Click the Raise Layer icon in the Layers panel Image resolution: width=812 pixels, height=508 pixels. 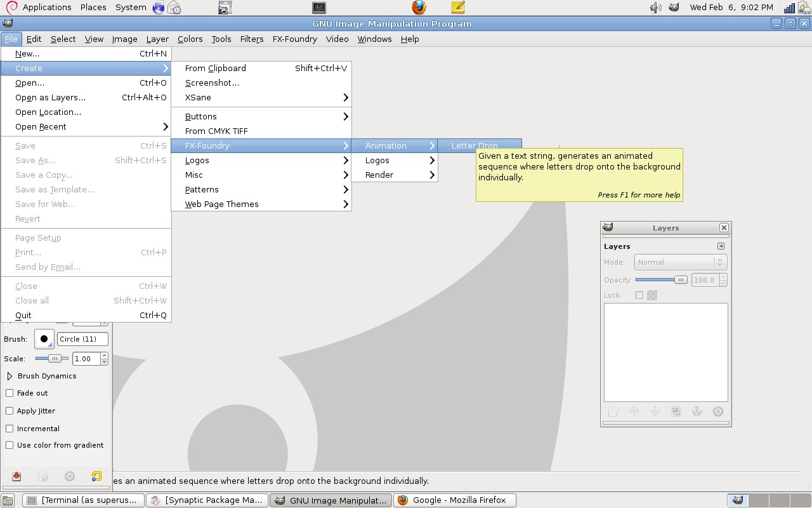click(634, 411)
